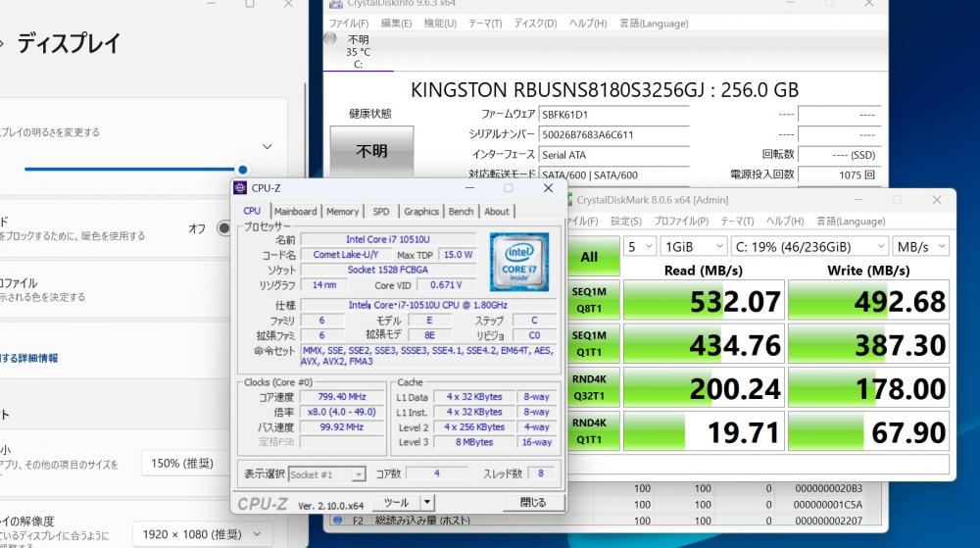Click the KINGSTON RBUSNS8180S3256GJ drive title

click(605, 90)
